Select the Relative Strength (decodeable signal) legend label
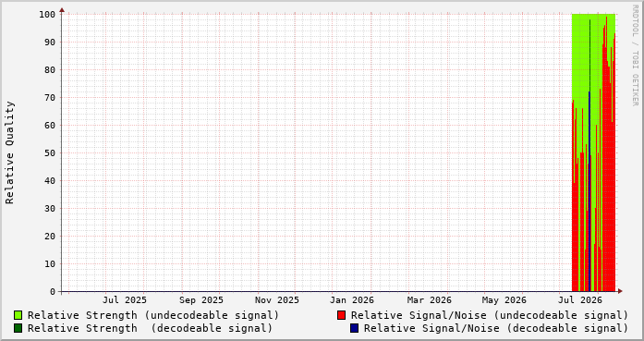 pyautogui.click(x=150, y=328)
